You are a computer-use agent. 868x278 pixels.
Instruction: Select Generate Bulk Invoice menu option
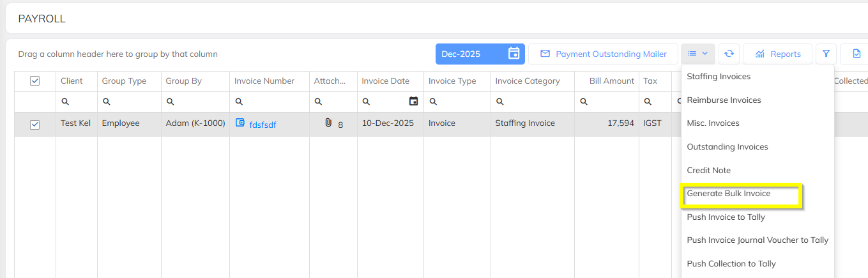(x=729, y=194)
